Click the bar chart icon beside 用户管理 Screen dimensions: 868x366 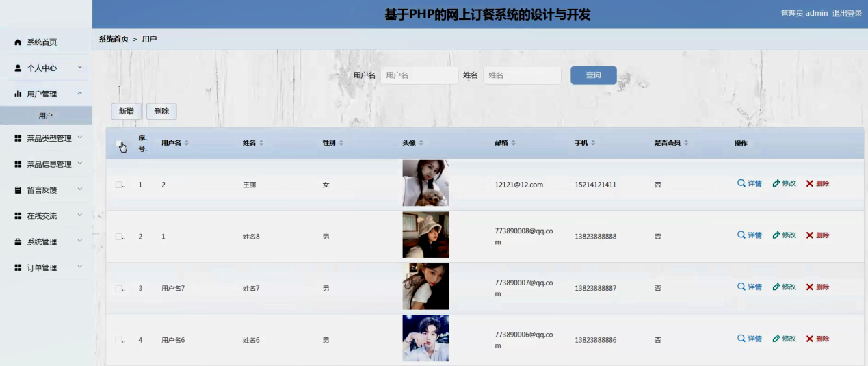18,94
